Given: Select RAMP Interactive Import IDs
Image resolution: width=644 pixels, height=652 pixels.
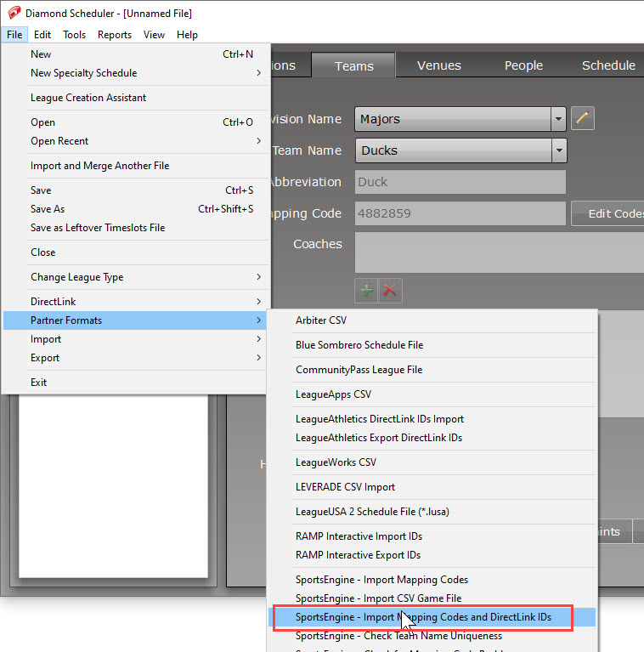Looking at the screenshot, I should coord(432,536).
